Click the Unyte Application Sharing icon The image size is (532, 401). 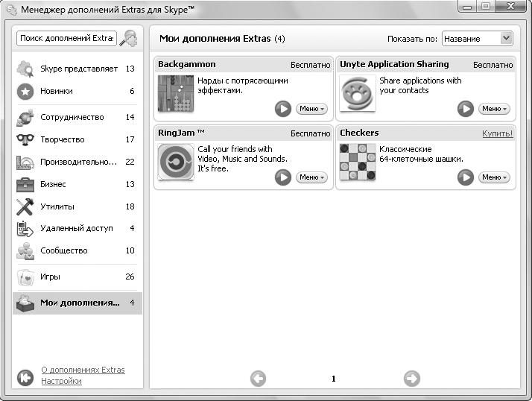click(x=358, y=93)
